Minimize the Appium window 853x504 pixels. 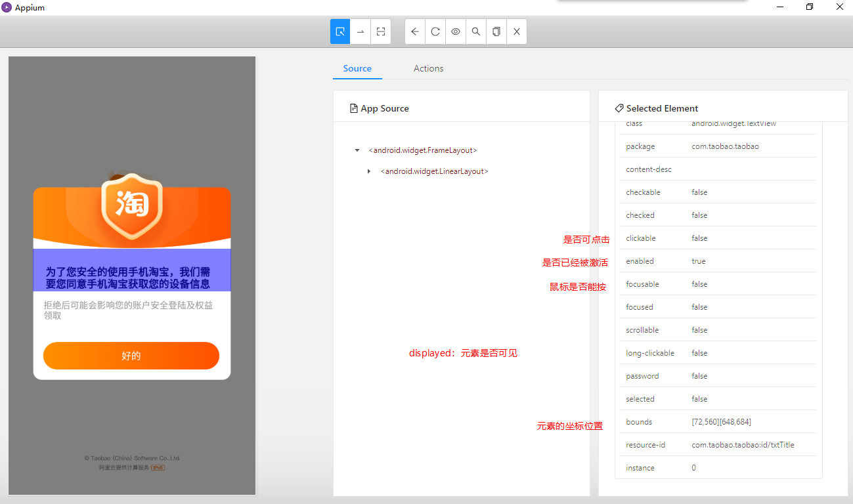pos(780,7)
